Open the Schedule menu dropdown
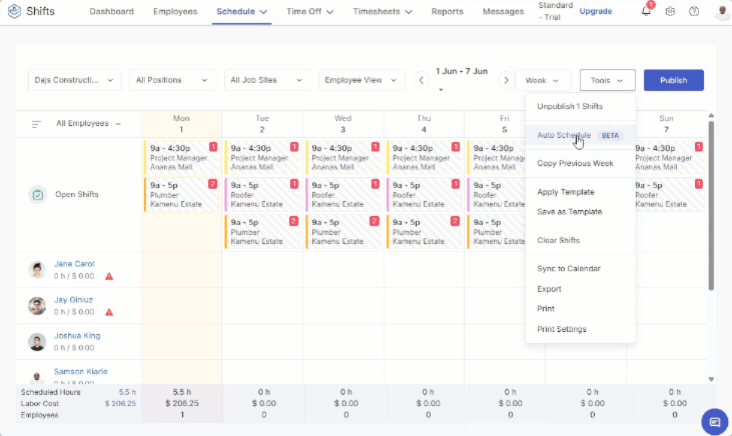The width and height of the screenshot is (732, 436). 241,12
